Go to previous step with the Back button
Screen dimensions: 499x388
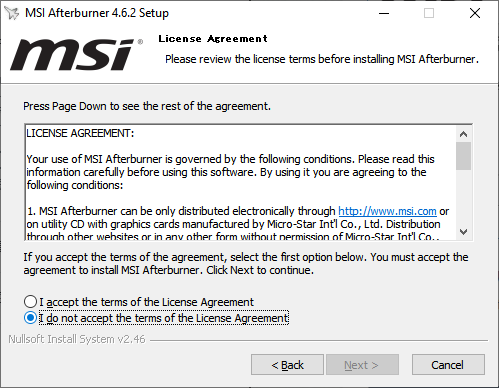pyautogui.click(x=287, y=365)
